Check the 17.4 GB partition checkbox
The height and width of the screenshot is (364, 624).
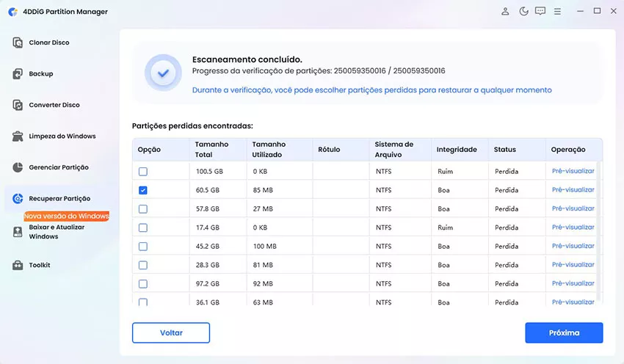pyautogui.click(x=143, y=227)
